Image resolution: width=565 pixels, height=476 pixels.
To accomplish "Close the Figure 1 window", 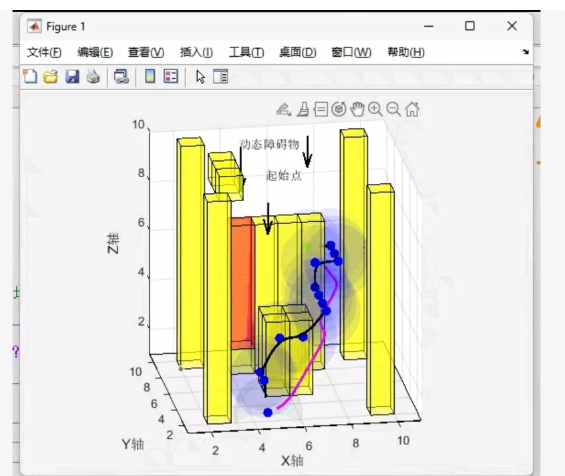I will tap(512, 26).
